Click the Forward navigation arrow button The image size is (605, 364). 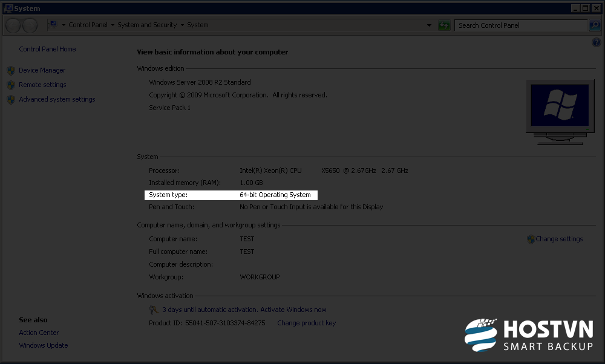tap(30, 26)
